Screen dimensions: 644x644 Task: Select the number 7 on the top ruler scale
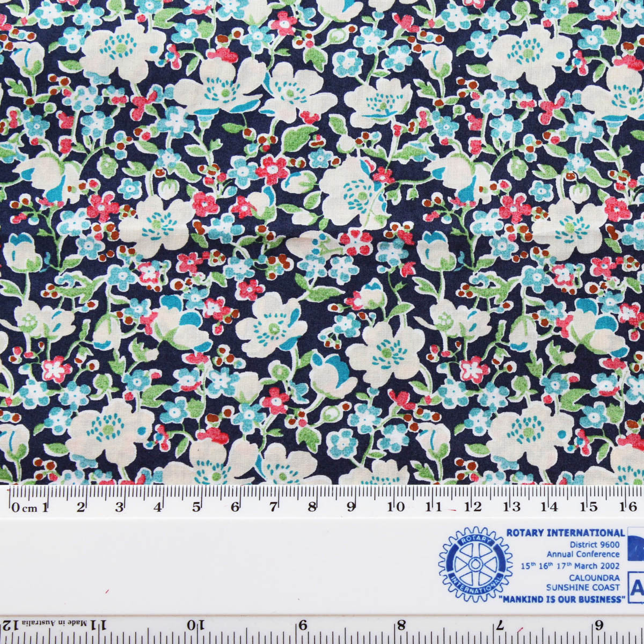(x=274, y=507)
